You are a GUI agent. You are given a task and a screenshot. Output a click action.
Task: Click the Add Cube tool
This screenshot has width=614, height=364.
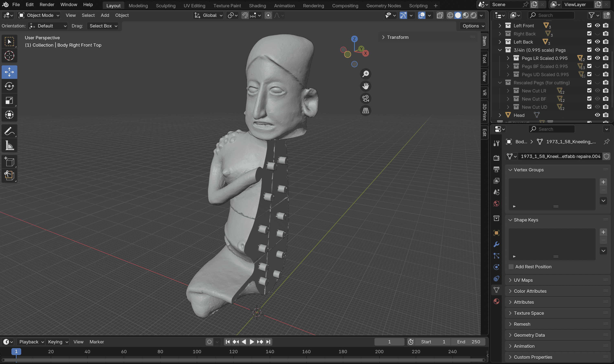(9, 162)
